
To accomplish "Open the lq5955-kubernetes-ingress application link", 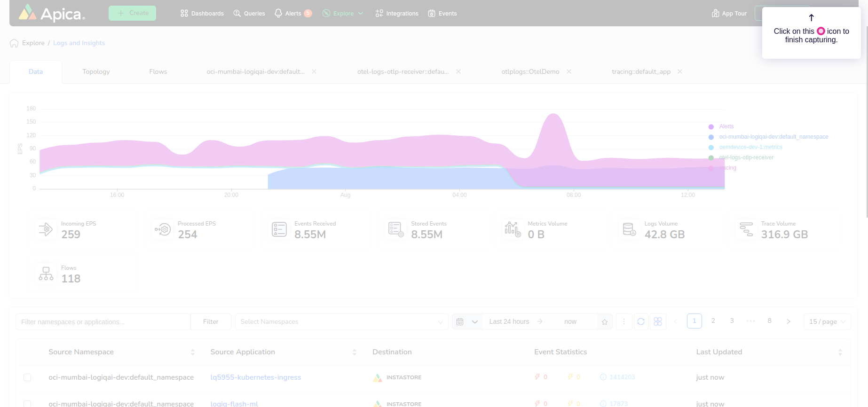I will pyautogui.click(x=255, y=377).
